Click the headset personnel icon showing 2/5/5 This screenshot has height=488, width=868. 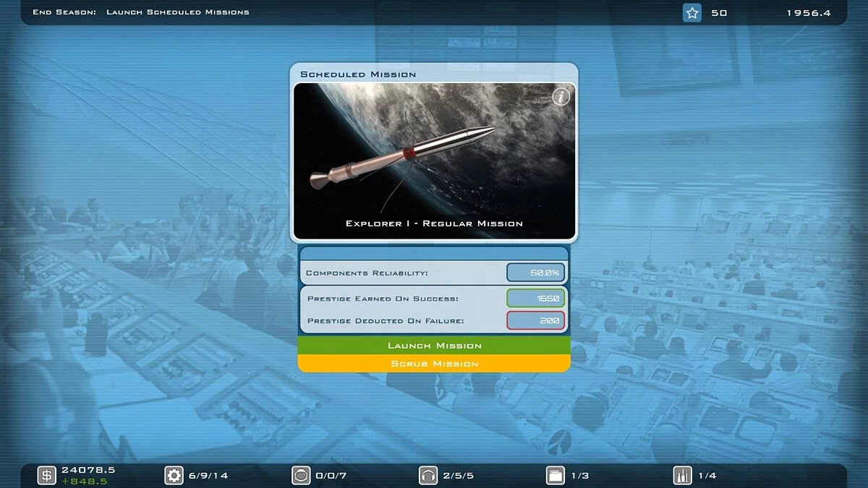click(428, 475)
